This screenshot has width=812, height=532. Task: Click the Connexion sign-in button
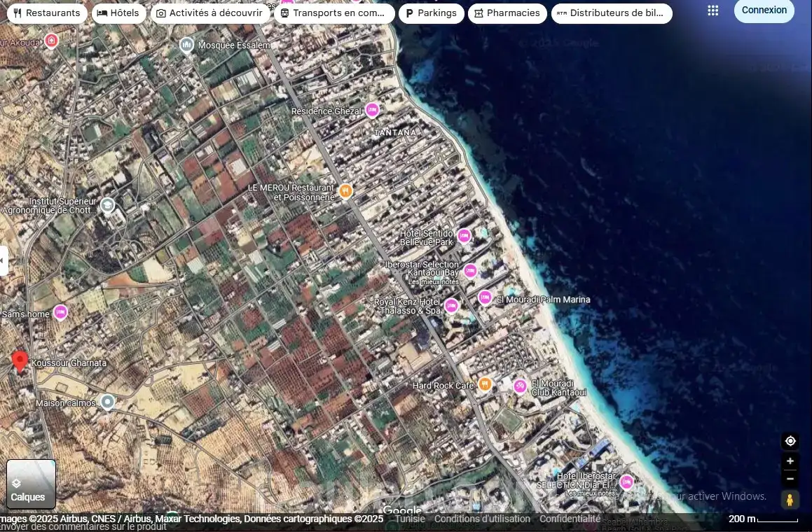tap(764, 10)
